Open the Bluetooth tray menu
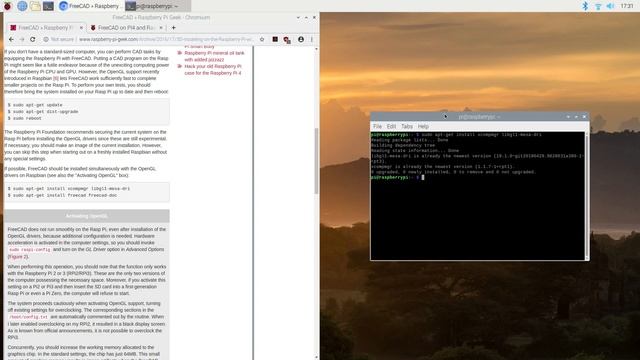Image resolution: width=640 pixels, height=360 pixels. 585,6
